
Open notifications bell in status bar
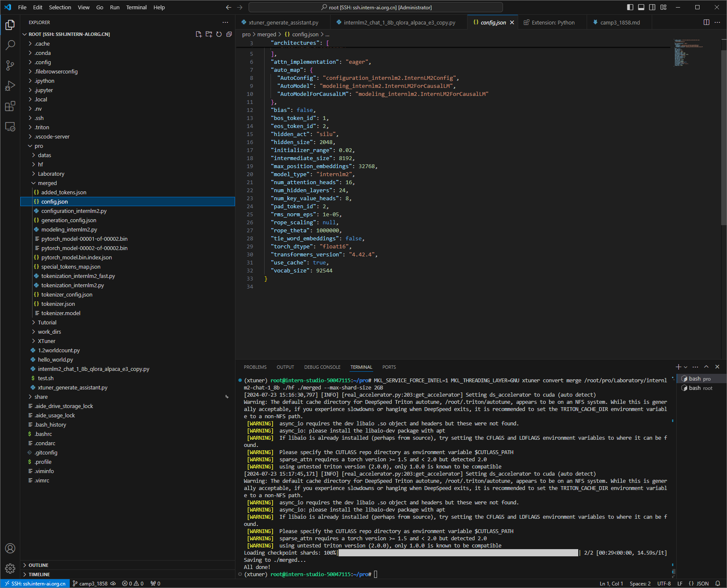pos(718,583)
